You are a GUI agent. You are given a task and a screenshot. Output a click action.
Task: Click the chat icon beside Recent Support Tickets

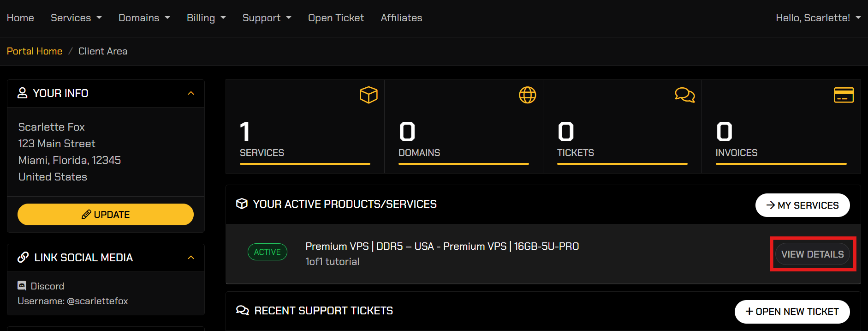[242, 310]
